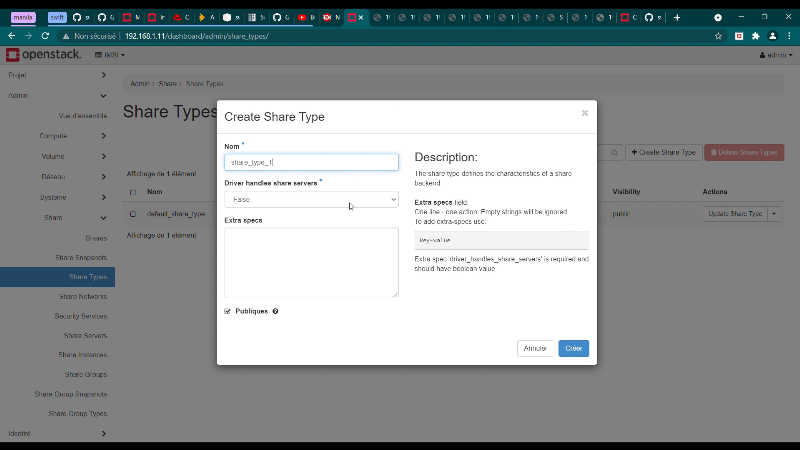The image size is (800, 450).
Task: Open Driver handles share servers dropdown
Action: 311,200
